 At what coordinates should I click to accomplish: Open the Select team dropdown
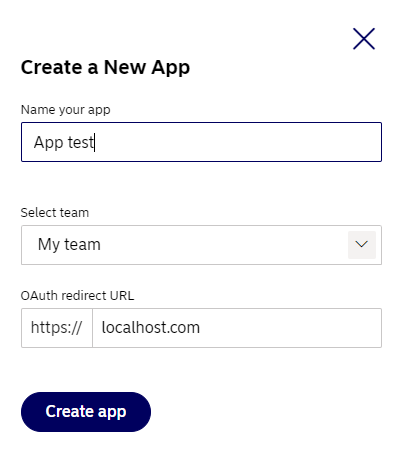pos(201,245)
